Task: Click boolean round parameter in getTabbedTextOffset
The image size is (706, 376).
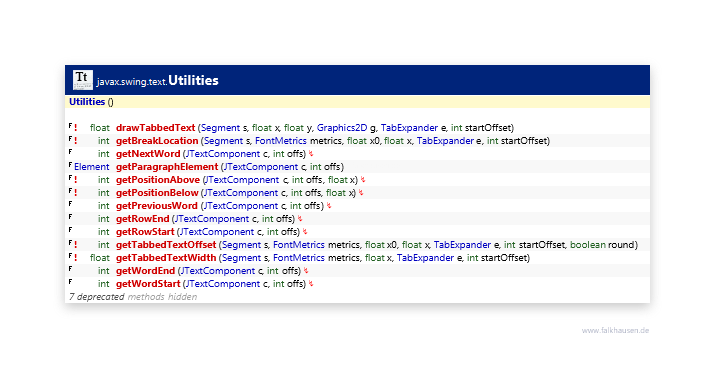Action: (x=602, y=245)
